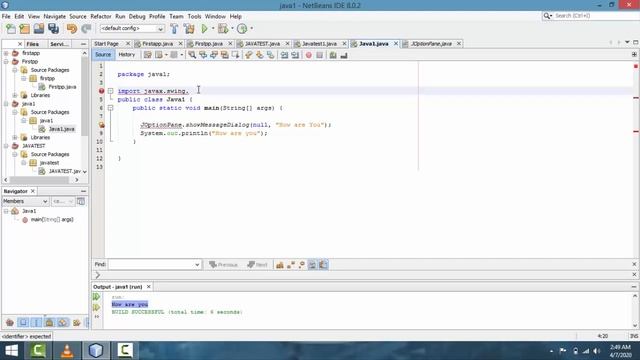Click the first filter icon at Navigator bottom
This screenshot has height=360, width=640.
coord(10,322)
